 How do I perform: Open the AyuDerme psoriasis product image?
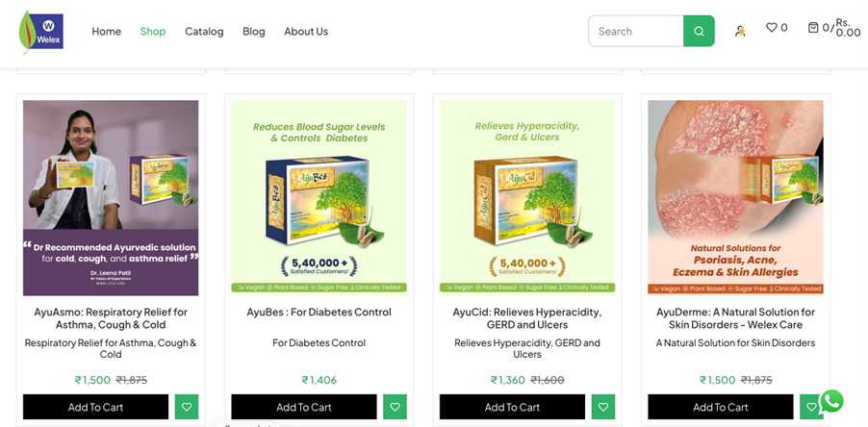click(735, 197)
